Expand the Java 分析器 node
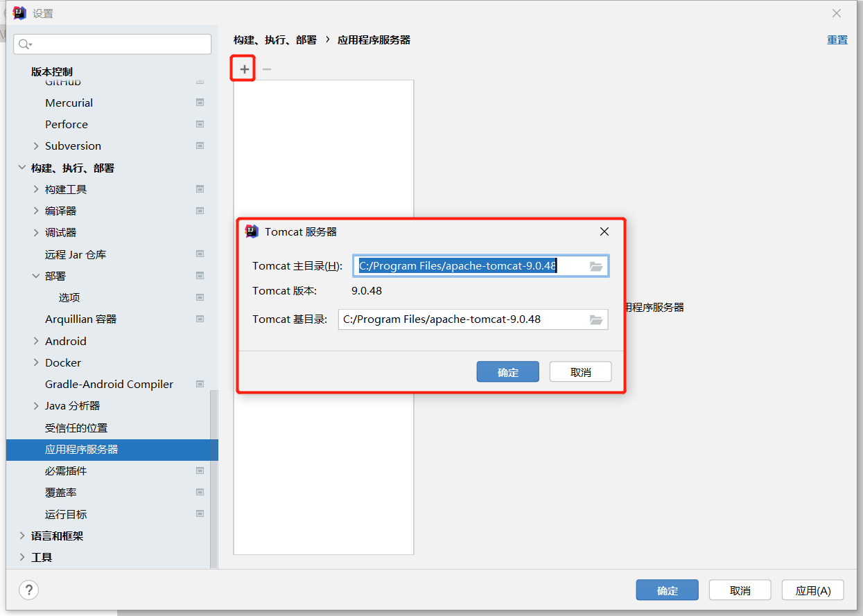This screenshot has width=863, height=616. [x=36, y=406]
